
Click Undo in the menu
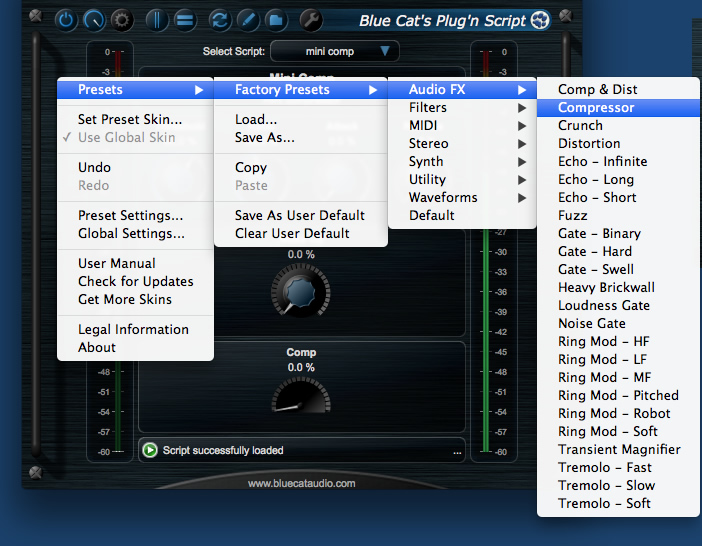click(x=135, y=167)
